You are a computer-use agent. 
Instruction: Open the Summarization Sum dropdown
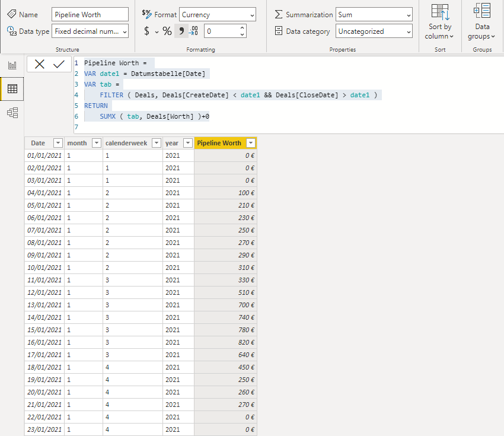[374, 14]
